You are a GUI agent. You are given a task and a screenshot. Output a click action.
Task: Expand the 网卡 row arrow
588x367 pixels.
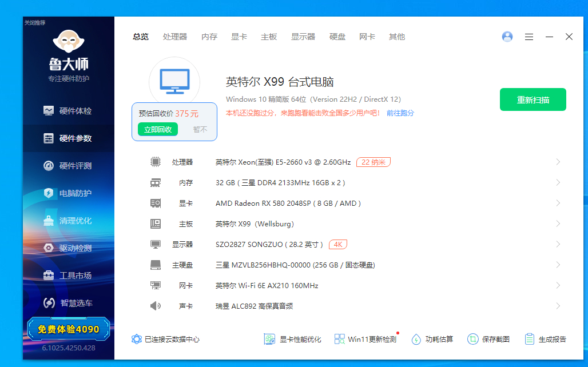pos(558,285)
